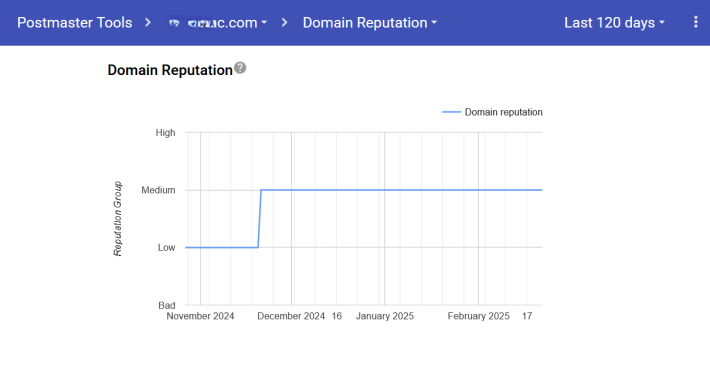Click the Medium line at January 2025
Viewport: 710px width, 375px height.
pos(384,190)
